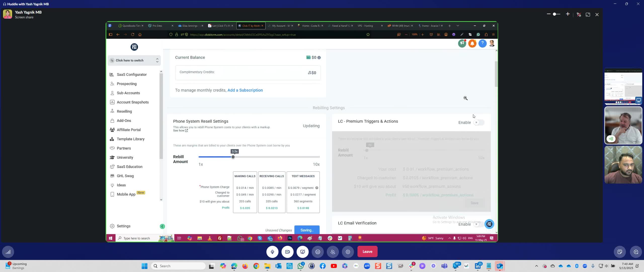Open the user profile avatar
The image size is (644, 272).
[x=492, y=43]
